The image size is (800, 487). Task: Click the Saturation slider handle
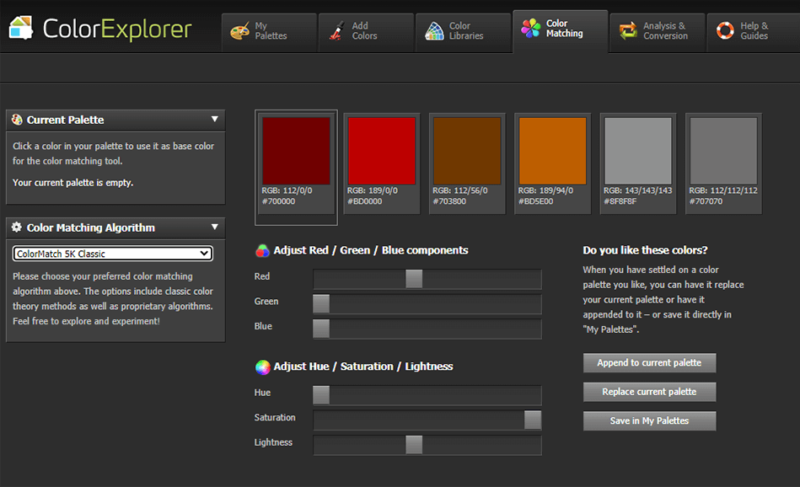(533, 420)
